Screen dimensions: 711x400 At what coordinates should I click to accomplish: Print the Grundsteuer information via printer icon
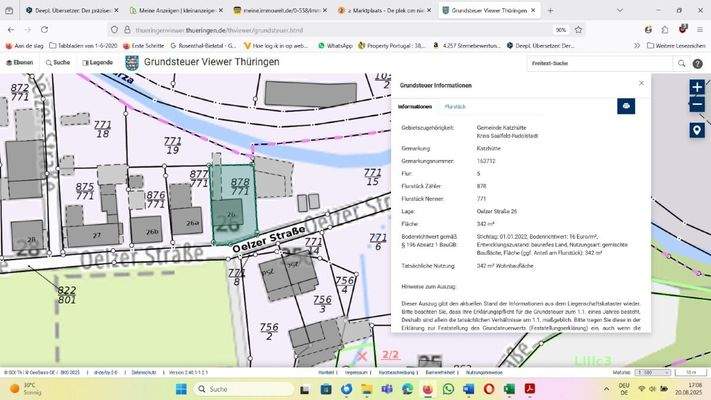(626, 106)
